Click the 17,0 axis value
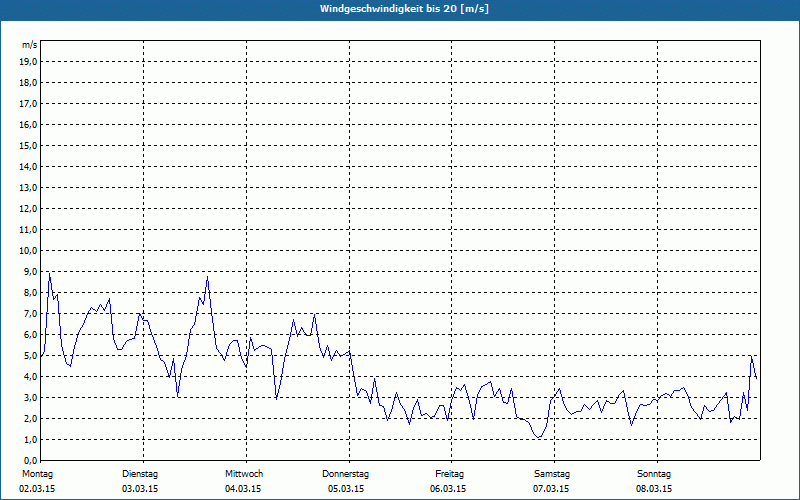The image size is (800, 500). click(27, 104)
